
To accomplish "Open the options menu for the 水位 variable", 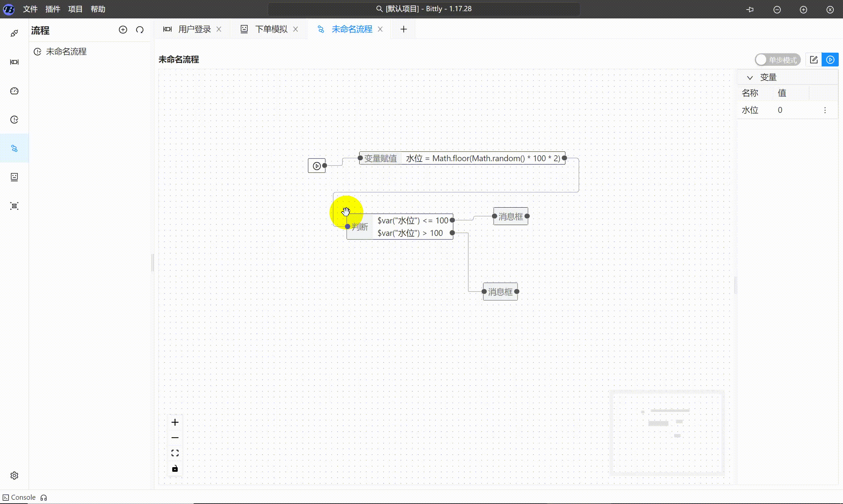I will pyautogui.click(x=825, y=110).
